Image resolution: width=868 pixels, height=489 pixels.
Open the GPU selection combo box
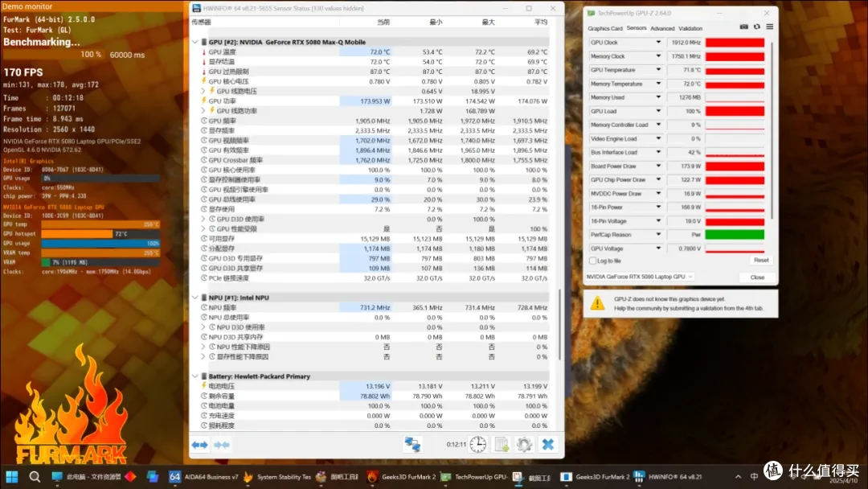pyautogui.click(x=640, y=277)
